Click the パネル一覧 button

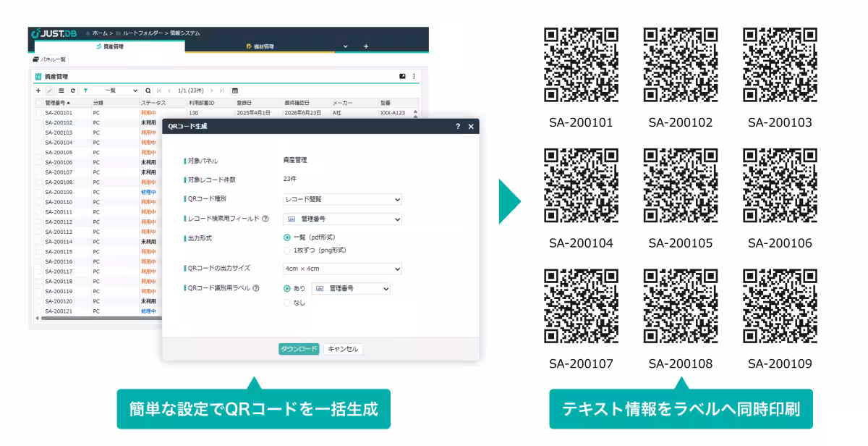pos(49,59)
